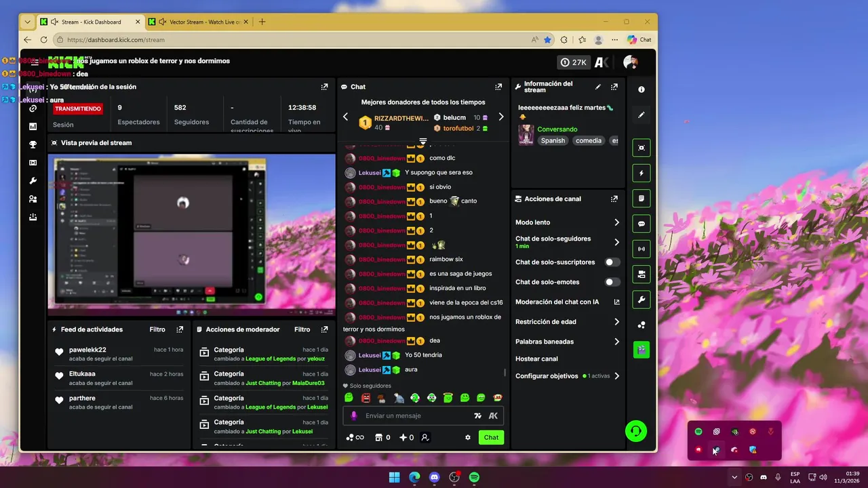Open Filtro in Feed de actividades
Screen dimensions: 868x488
(157, 329)
